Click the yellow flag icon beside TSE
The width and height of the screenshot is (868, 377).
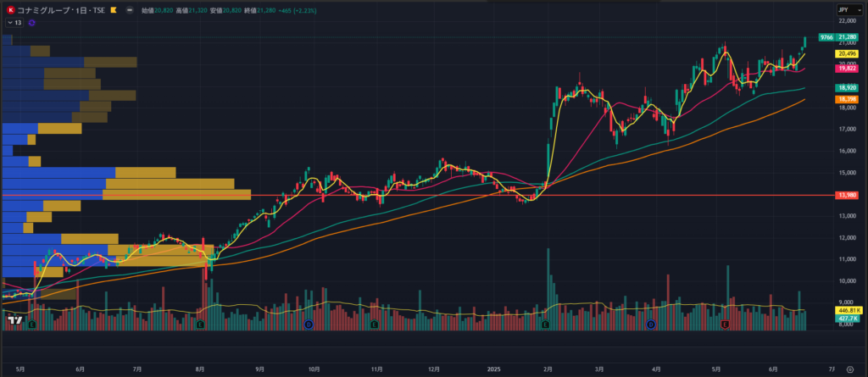[113, 10]
